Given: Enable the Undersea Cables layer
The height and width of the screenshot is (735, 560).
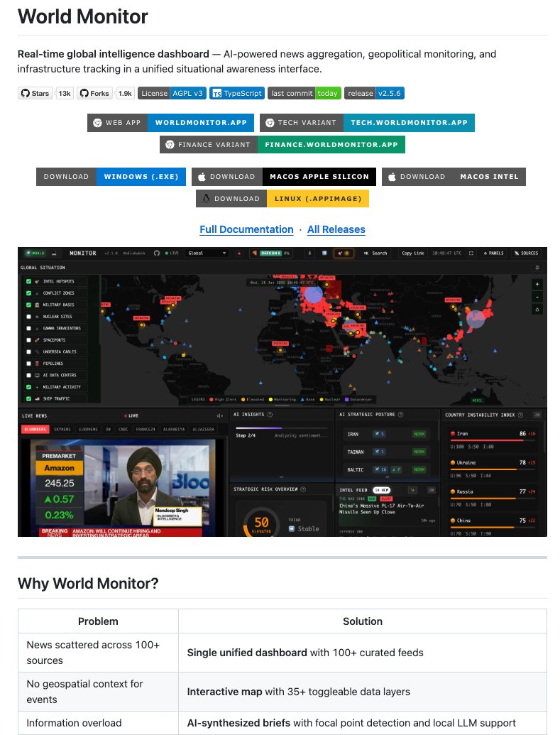Looking at the screenshot, I should [28, 352].
